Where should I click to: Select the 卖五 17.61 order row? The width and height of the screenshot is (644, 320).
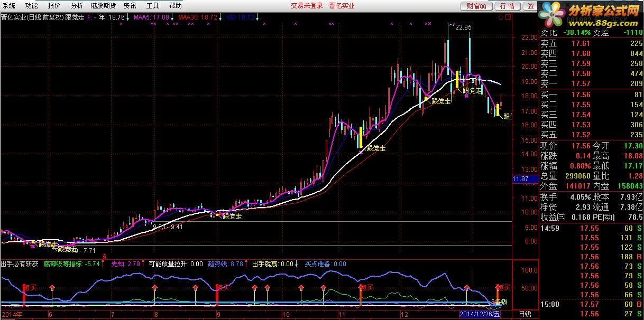point(591,43)
